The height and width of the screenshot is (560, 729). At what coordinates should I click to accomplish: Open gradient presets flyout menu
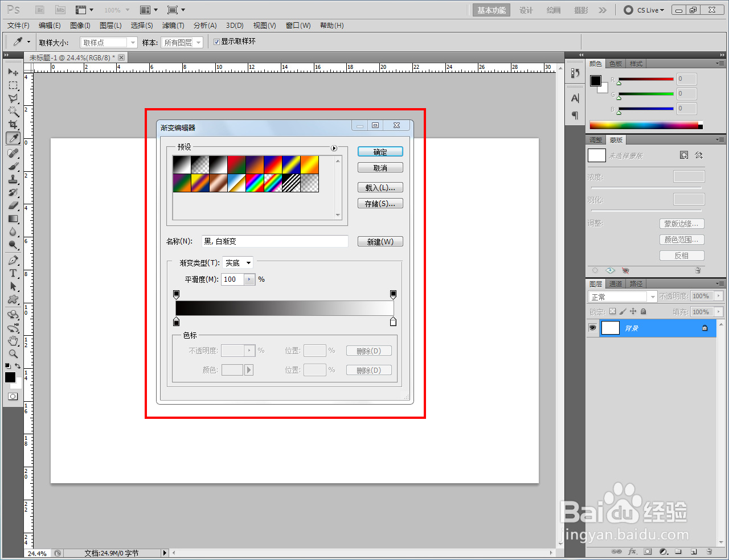pos(334,148)
